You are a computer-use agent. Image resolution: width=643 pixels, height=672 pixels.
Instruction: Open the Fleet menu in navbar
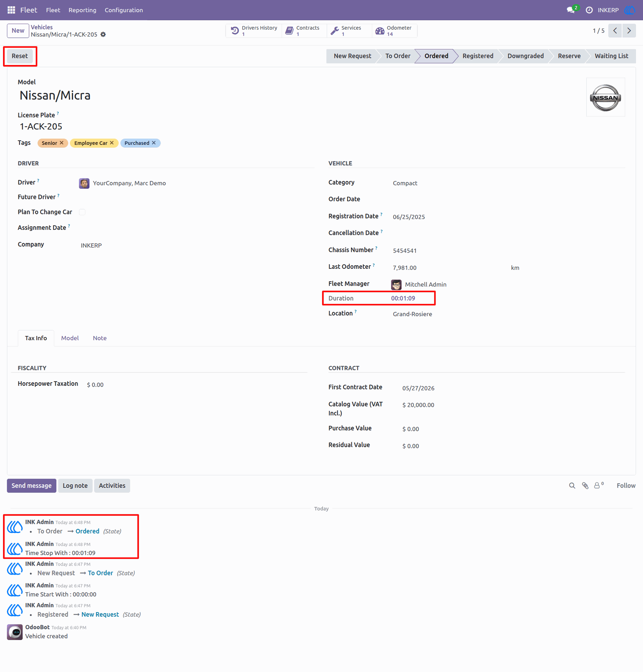tap(53, 10)
